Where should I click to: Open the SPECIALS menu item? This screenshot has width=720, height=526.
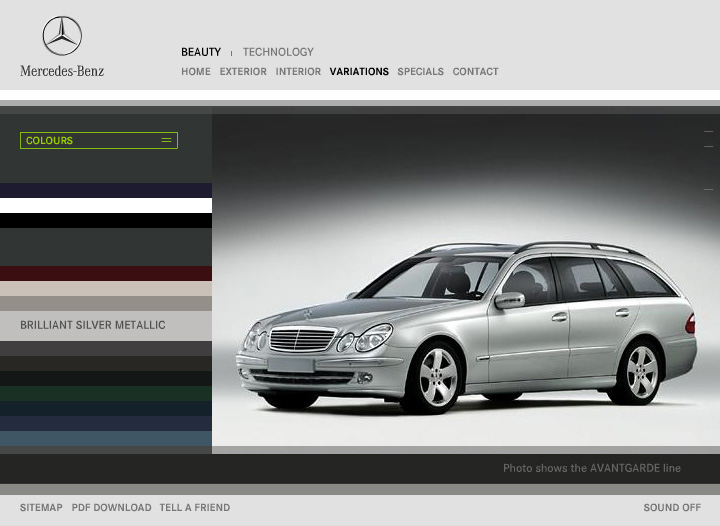point(420,72)
